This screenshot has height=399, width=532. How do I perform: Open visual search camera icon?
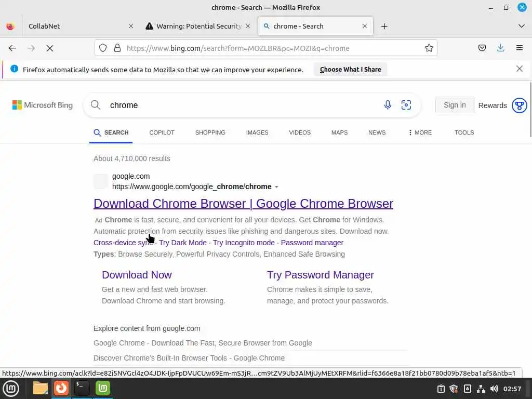(406, 105)
